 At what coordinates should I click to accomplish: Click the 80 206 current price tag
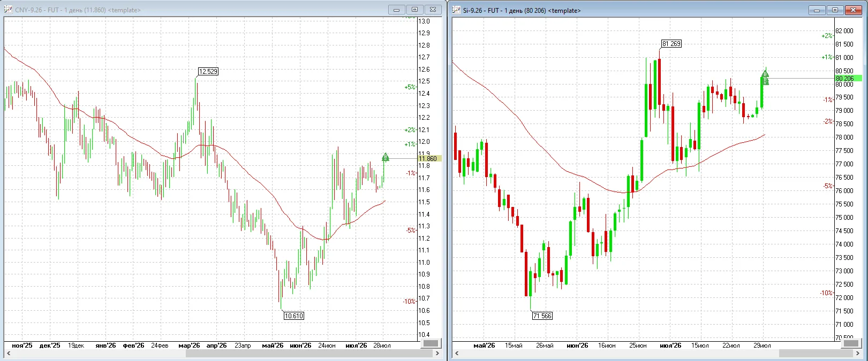[x=849, y=79]
